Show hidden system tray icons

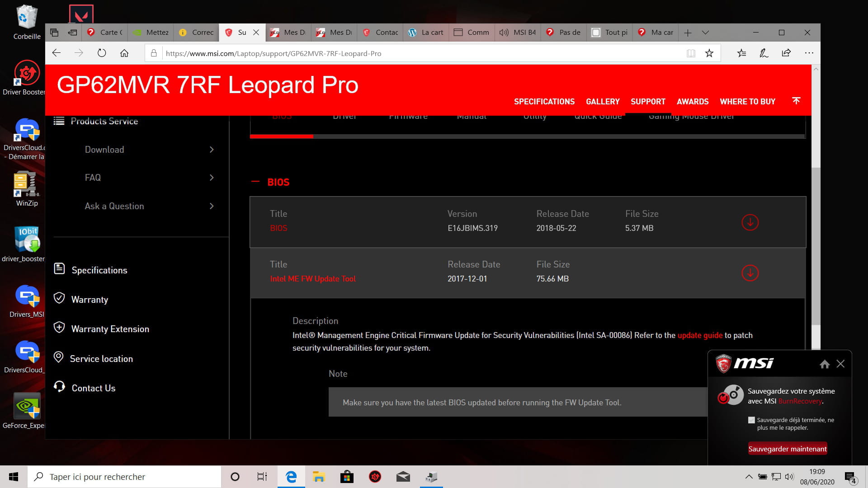click(x=749, y=477)
